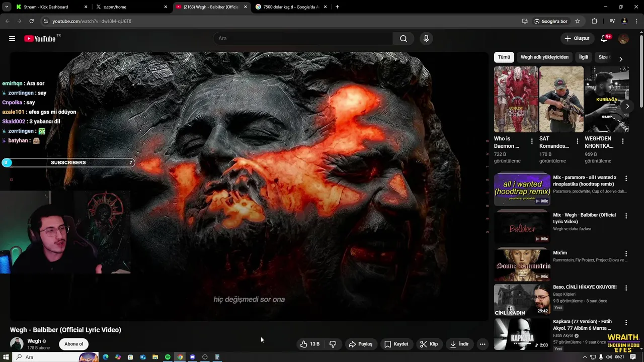The width and height of the screenshot is (644, 362).
Task: Save the video with Kaydet
Action: 396,344
